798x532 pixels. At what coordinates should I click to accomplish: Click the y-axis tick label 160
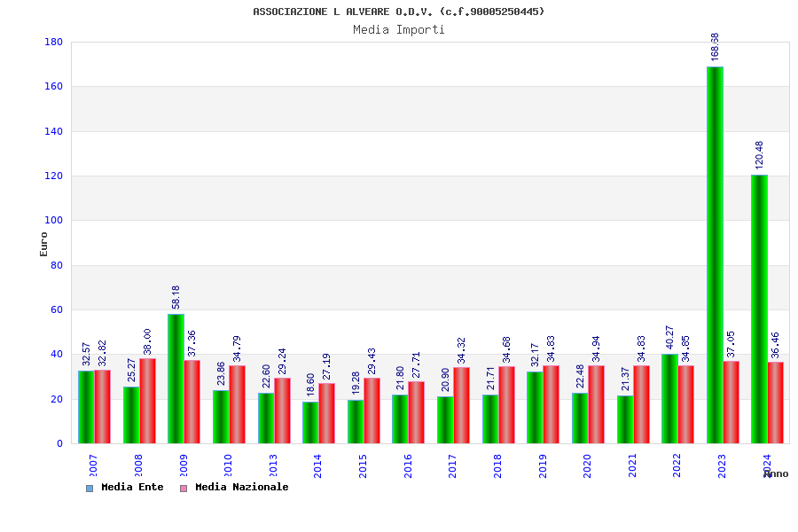(x=53, y=87)
